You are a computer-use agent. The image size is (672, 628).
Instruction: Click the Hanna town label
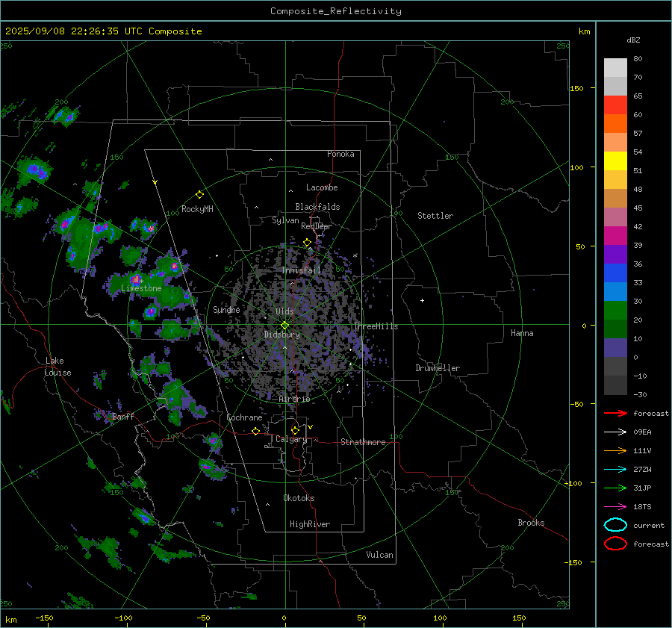522,333
